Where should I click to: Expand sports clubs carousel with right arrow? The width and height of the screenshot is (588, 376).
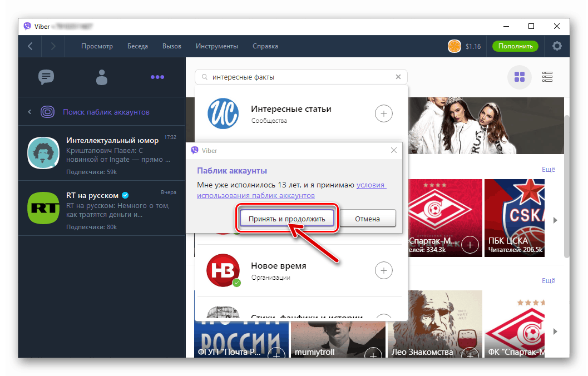[555, 219]
